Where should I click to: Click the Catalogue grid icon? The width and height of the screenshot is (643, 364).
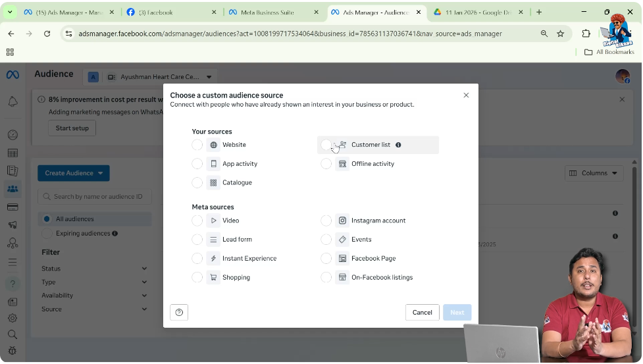(x=213, y=182)
